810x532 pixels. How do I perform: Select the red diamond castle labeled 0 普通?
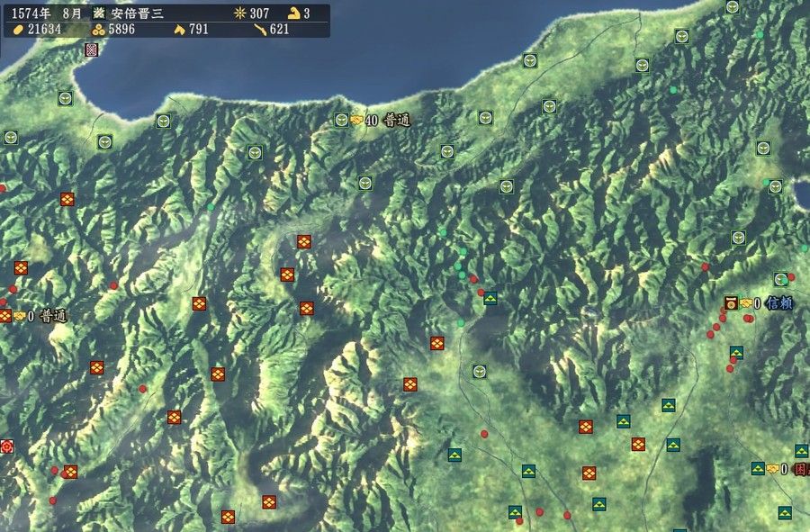5,316
